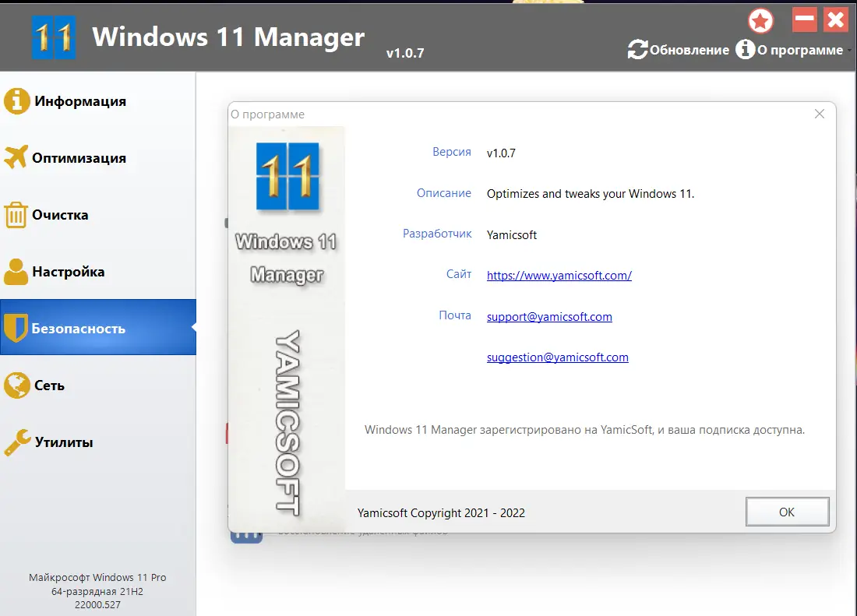The height and width of the screenshot is (616, 857).
Task: Click the 64-разрядная 21H2 text
Action: click(97, 591)
